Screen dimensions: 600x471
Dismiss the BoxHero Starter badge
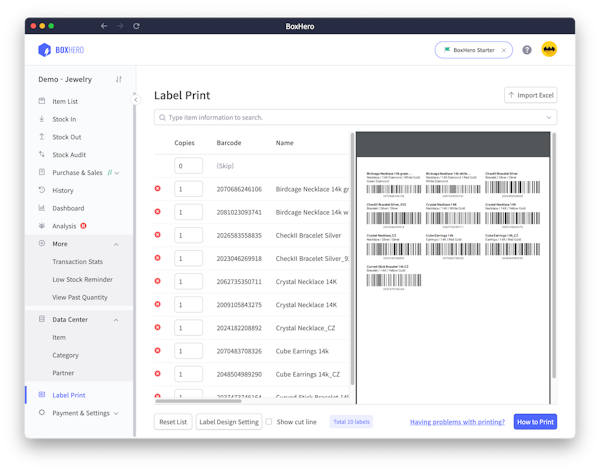tap(504, 50)
